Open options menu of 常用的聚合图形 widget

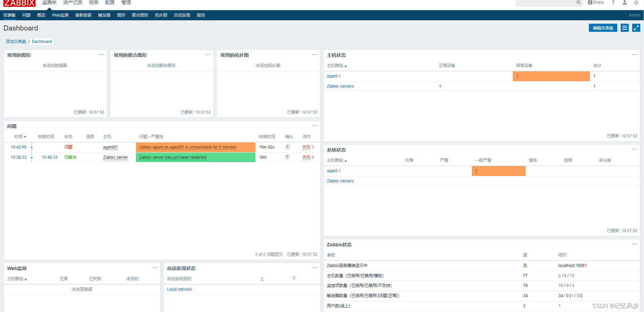[x=208, y=54]
